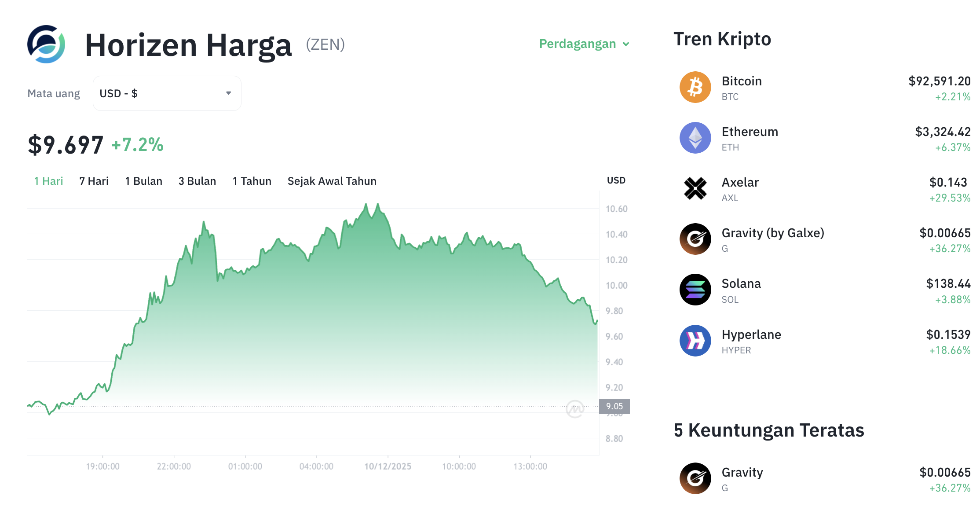Viewport: 980px width, 507px height.
Task: Select the 1 Tahun time range
Action: pyautogui.click(x=252, y=180)
